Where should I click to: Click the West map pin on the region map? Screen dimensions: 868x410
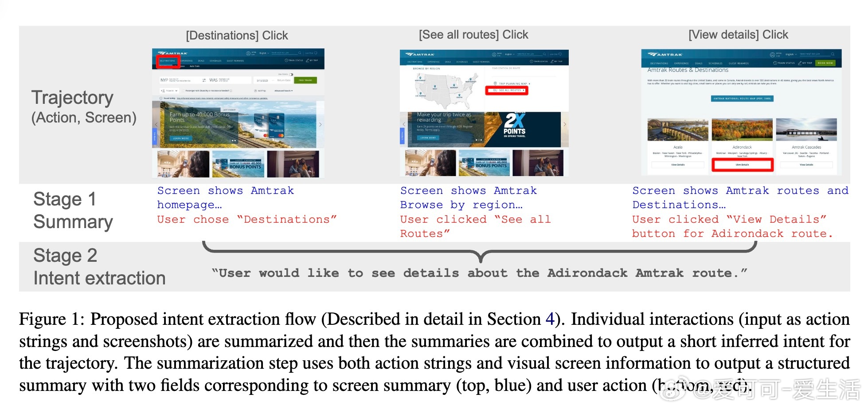click(435, 86)
